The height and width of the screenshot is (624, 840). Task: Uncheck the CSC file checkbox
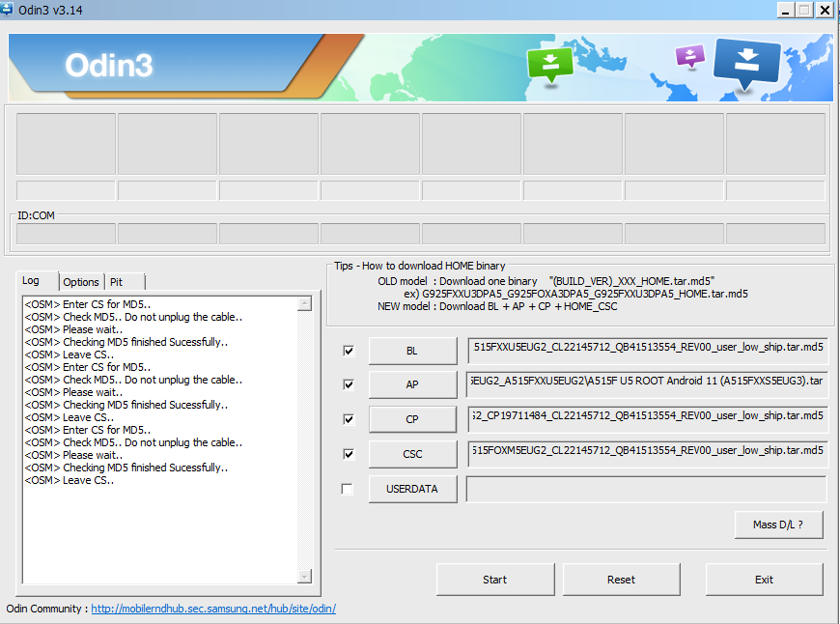pos(349,454)
